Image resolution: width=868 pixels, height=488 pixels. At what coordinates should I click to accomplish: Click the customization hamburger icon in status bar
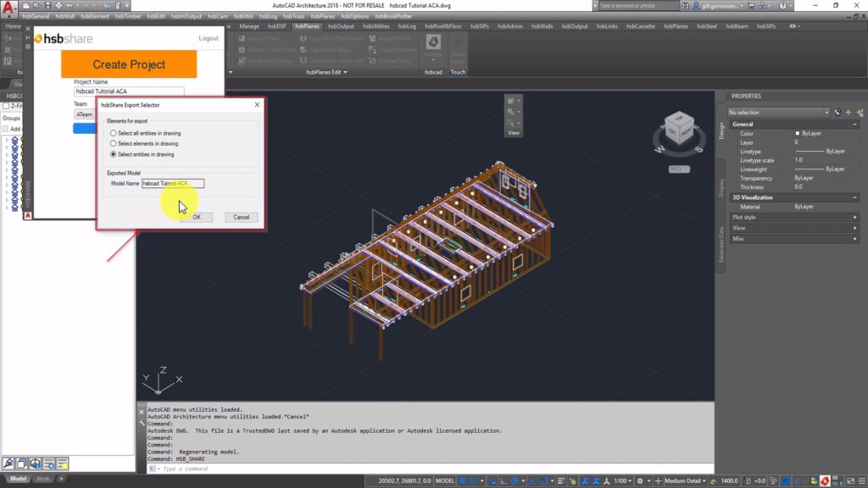[861, 481]
